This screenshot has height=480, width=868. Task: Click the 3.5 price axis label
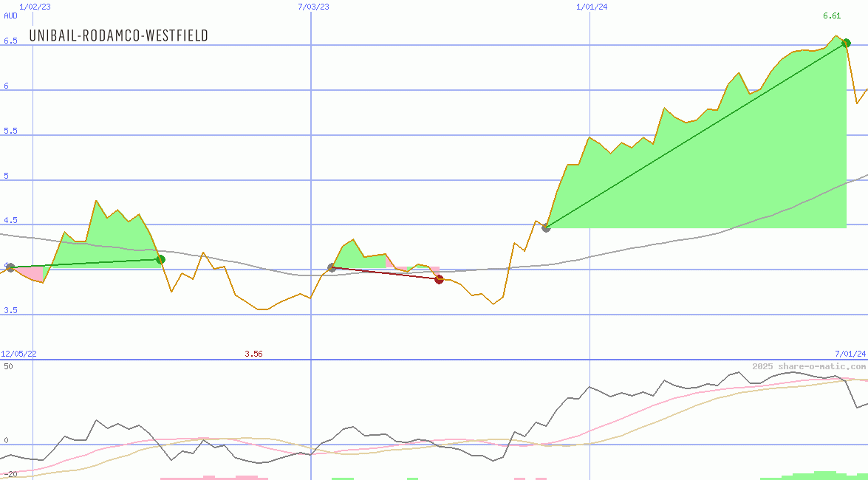[11, 311]
